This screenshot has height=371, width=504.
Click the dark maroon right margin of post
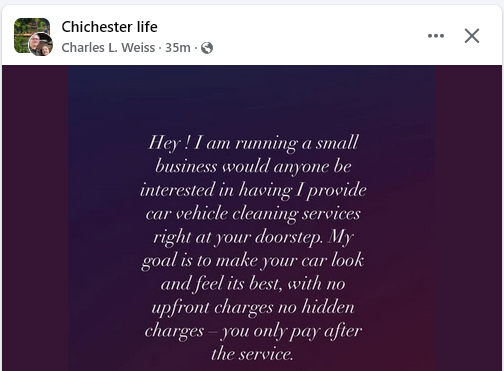point(468,218)
